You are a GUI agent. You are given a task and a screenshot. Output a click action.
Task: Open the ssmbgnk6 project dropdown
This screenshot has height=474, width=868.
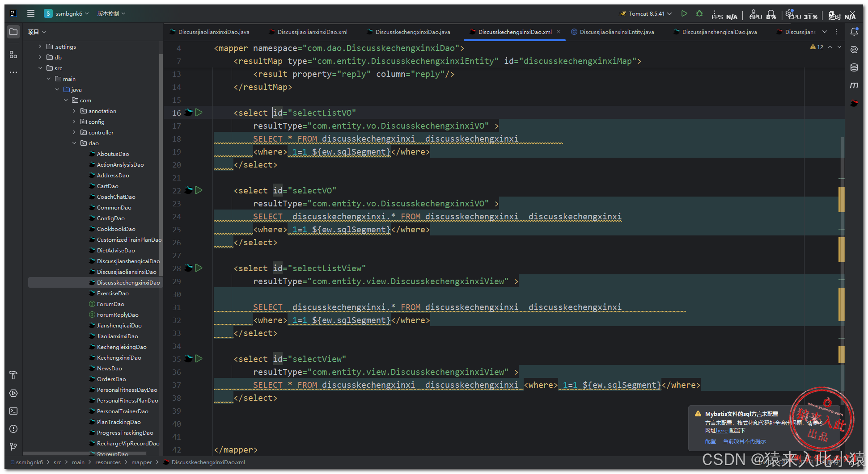(x=67, y=13)
